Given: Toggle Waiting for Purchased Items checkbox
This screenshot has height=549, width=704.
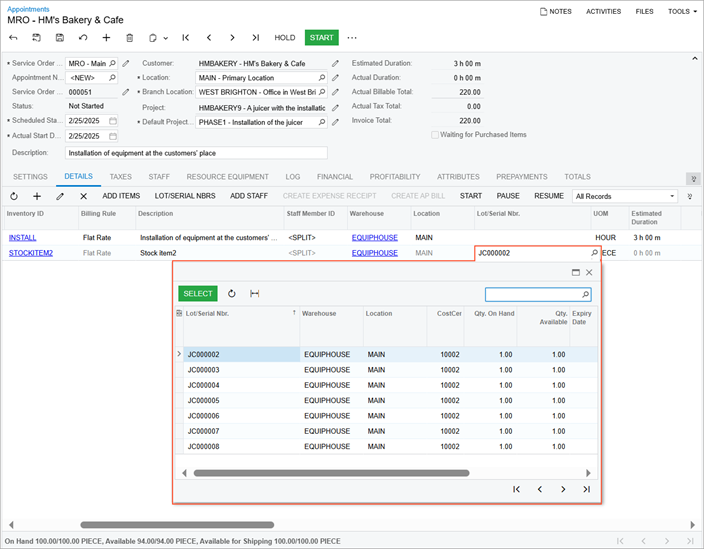Looking at the screenshot, I should point(435,135).
